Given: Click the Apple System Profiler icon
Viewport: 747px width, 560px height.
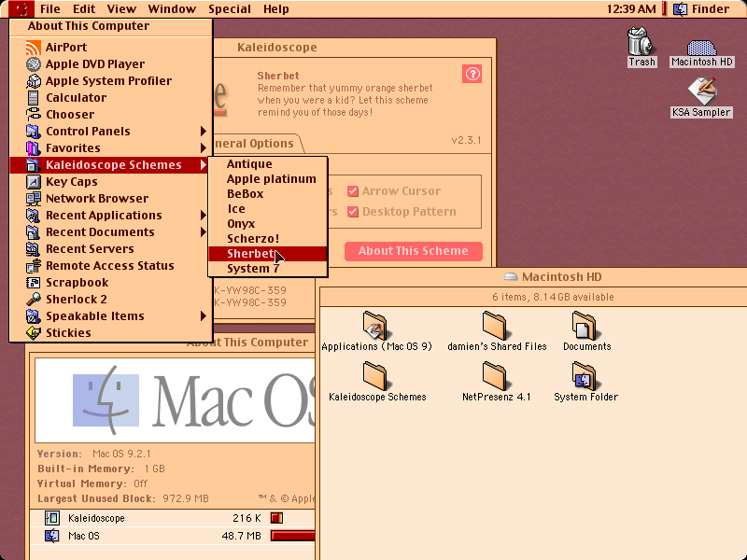Looking at the screenshot, I should click(x=33, y=81).
